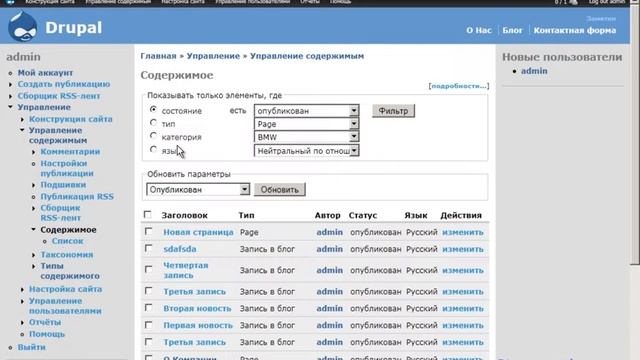Screen dimensions: 640x360
Task: Open the sdafsda content title
Action: [180, 249]
